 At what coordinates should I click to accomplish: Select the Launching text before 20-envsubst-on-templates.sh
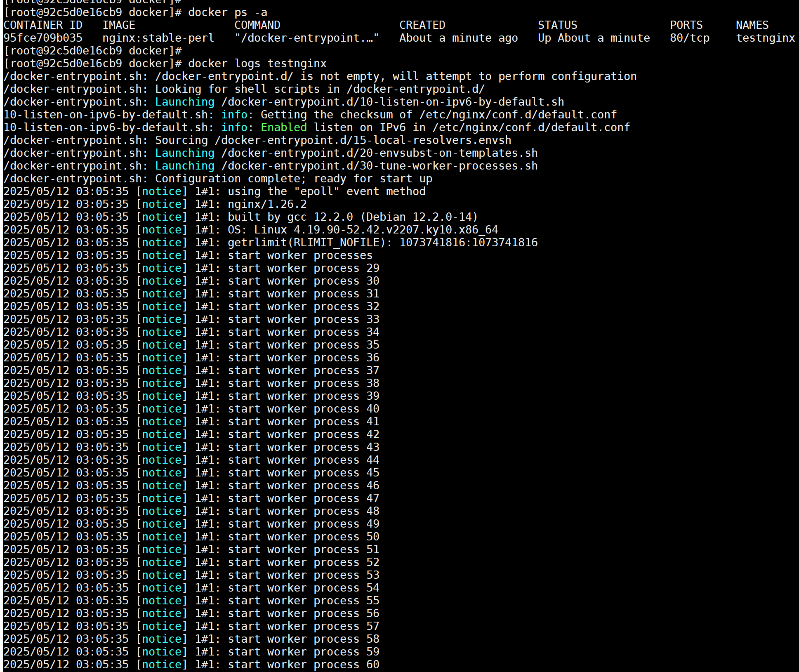point(184,153)
